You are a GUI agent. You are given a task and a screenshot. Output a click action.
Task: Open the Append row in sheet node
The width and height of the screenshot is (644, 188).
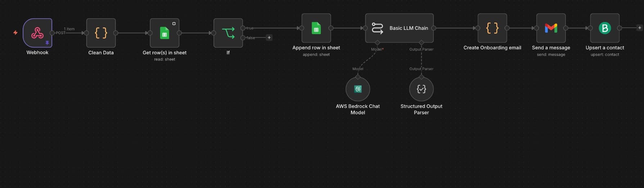click(316, 28)
